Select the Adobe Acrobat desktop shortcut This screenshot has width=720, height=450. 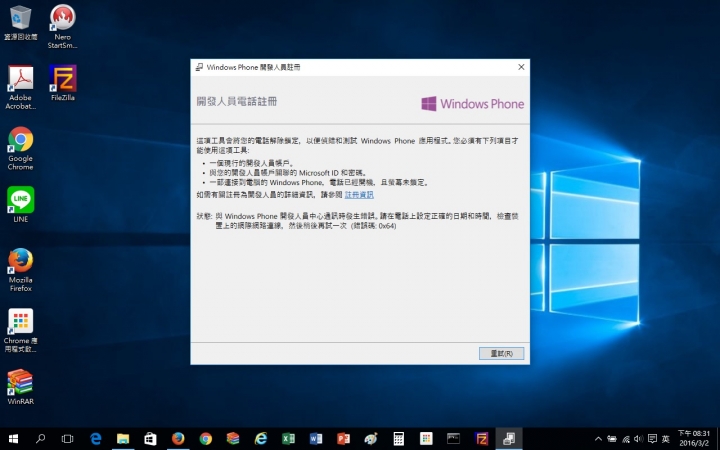click(x=21, y=87)
